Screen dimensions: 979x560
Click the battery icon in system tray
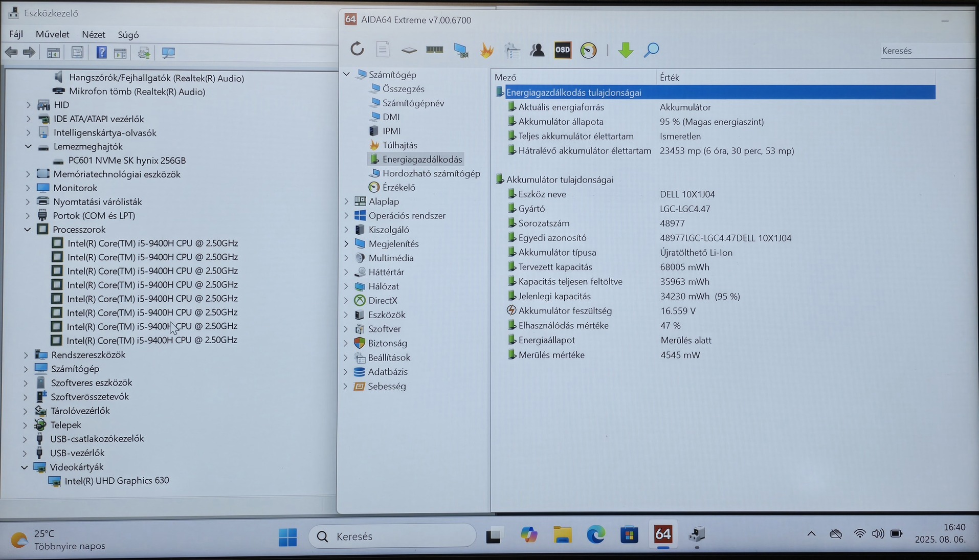pyautogui.click(x=896, y=534)
